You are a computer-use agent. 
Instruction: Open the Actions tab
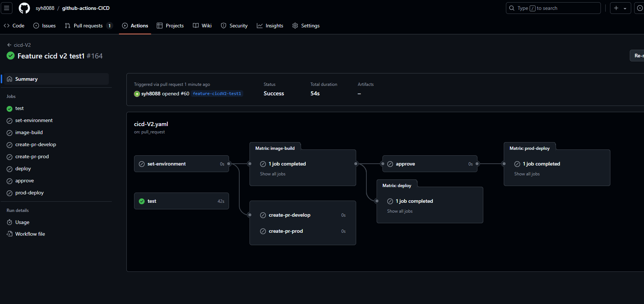pyautogui.click(x=135, y=26)
